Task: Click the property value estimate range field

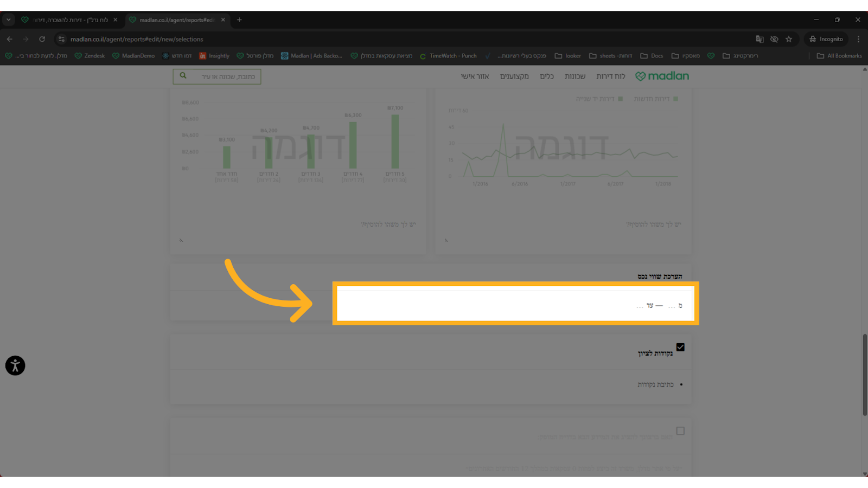Action: pyautogui.click(x=515, y=305)
